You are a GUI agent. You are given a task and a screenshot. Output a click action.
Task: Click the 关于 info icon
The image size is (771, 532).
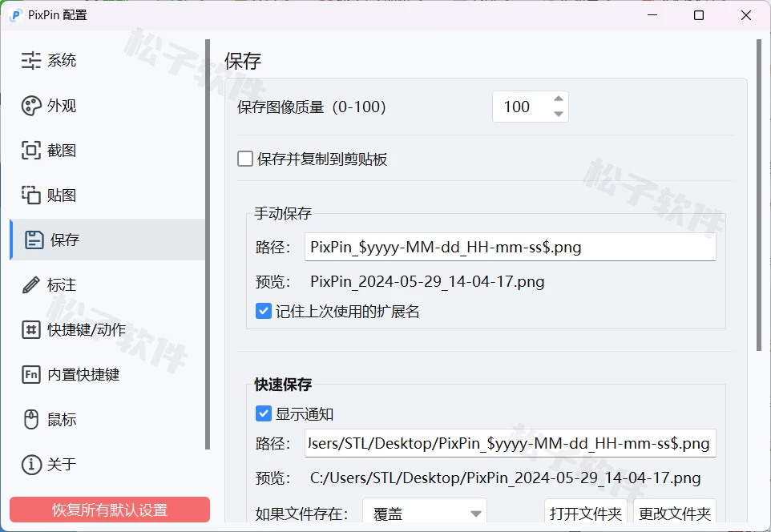[x=31, y=465]
